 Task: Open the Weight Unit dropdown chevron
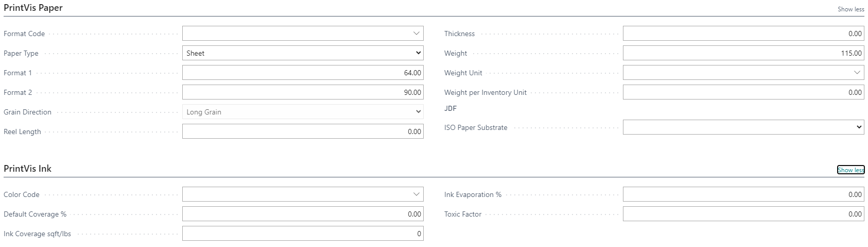click(857, 73)
